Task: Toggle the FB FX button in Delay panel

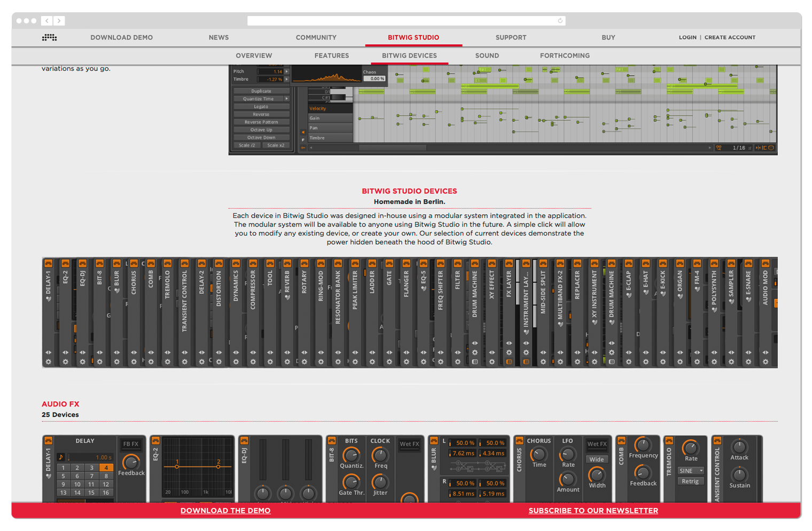Action: point(131,444)
